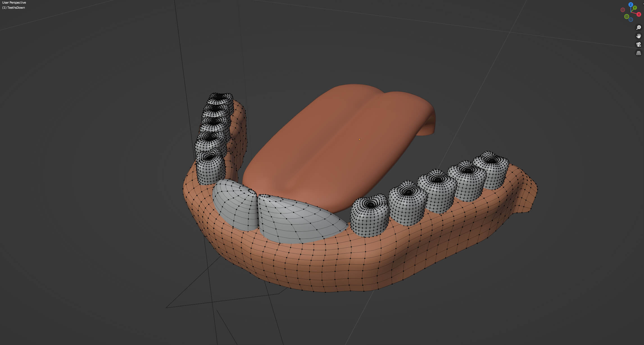Screen dimensions: 644x345
Task: Click the 'User Perspective' viewport label
Action: [14, 3]
